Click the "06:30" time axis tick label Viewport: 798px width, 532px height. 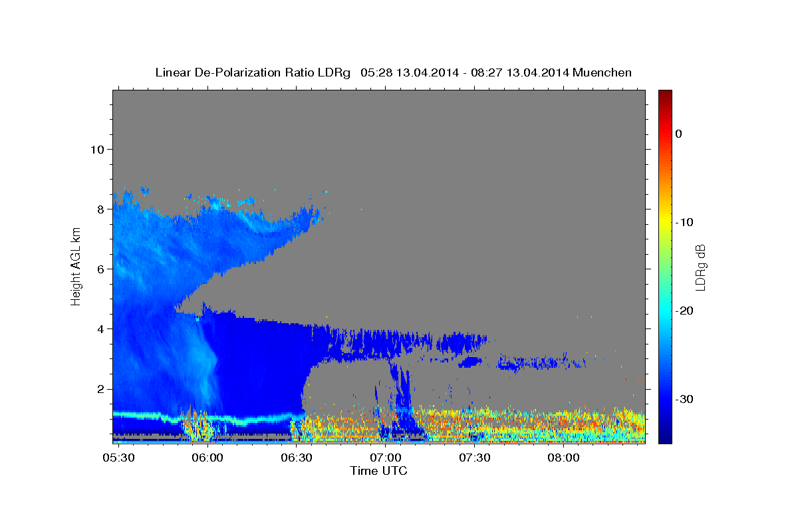[x=297, y=458]
